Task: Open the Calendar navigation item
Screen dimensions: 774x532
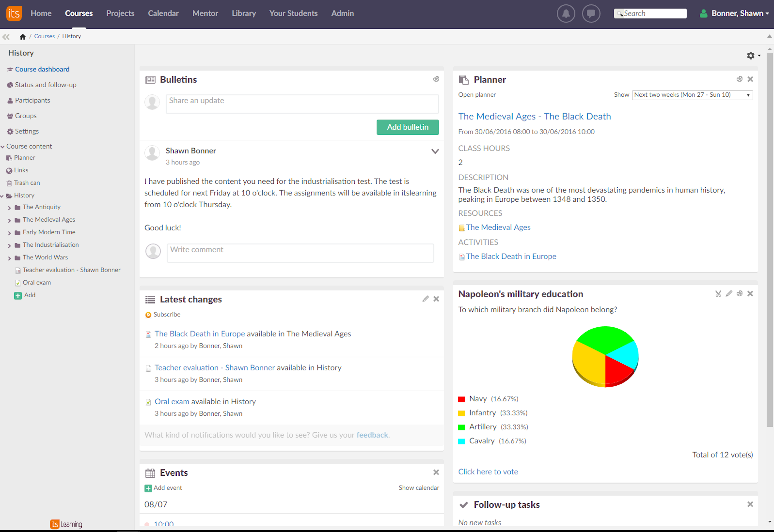Action: tap(163, 13)
